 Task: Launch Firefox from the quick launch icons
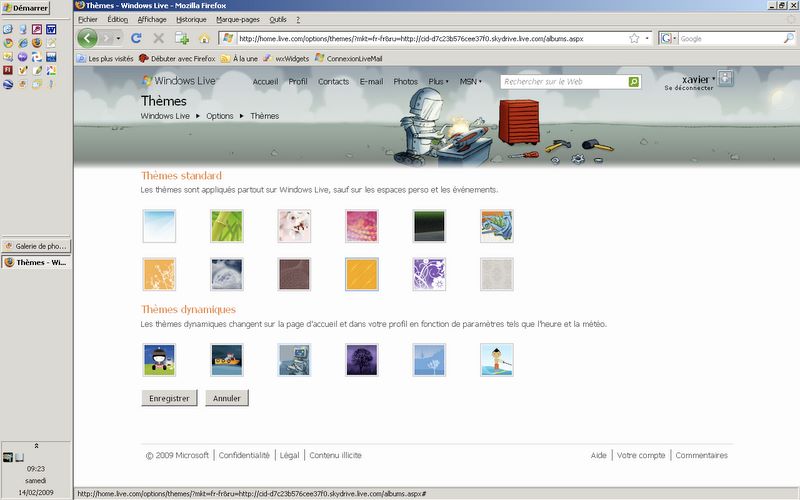coord(37,43)
